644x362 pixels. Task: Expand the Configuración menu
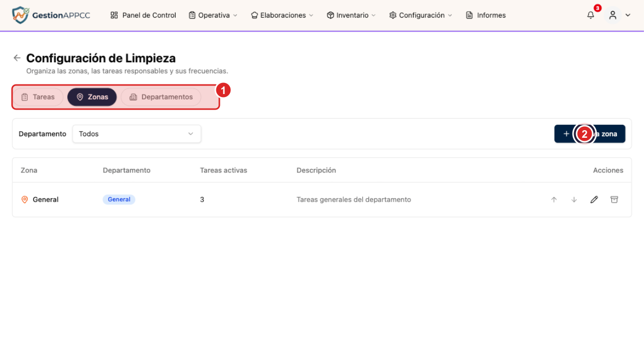coord(421,15)
